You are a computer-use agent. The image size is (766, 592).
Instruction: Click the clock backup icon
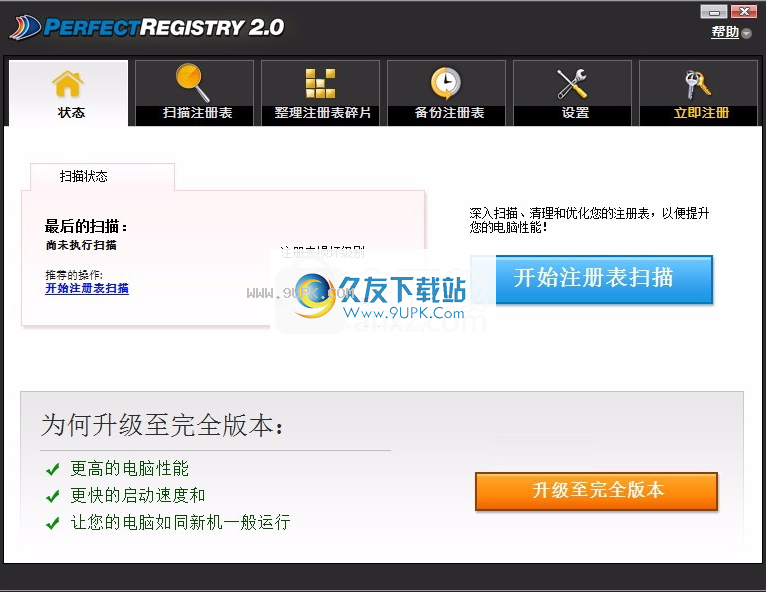click(x=446, y=84)
